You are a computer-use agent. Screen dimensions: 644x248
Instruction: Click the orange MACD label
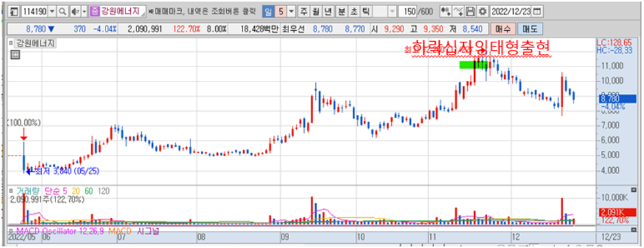point(119,231)
